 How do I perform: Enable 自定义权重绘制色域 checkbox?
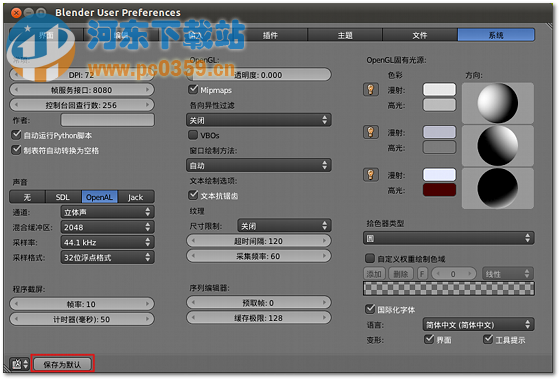[x=370, y=258]
